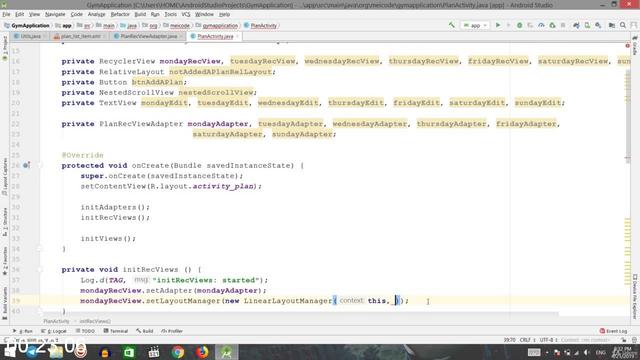Open the app run configuration dropdown

tap(475, 25)
